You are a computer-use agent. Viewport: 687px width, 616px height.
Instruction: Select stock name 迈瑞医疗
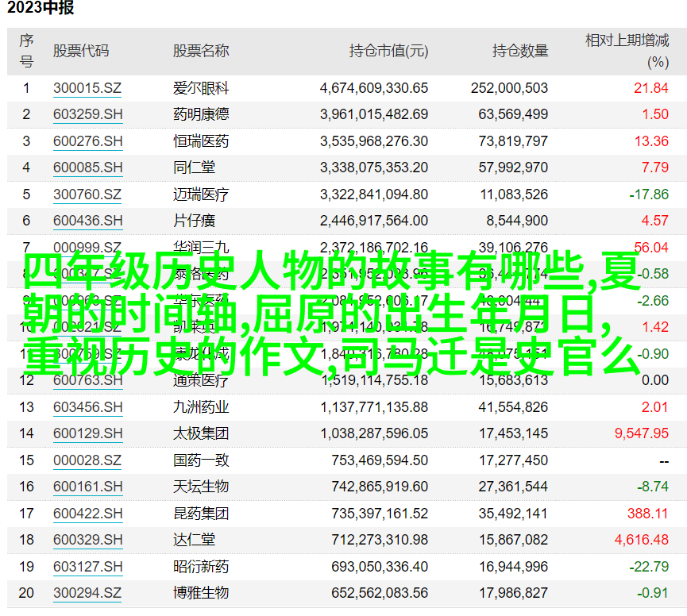click(201, 194)
